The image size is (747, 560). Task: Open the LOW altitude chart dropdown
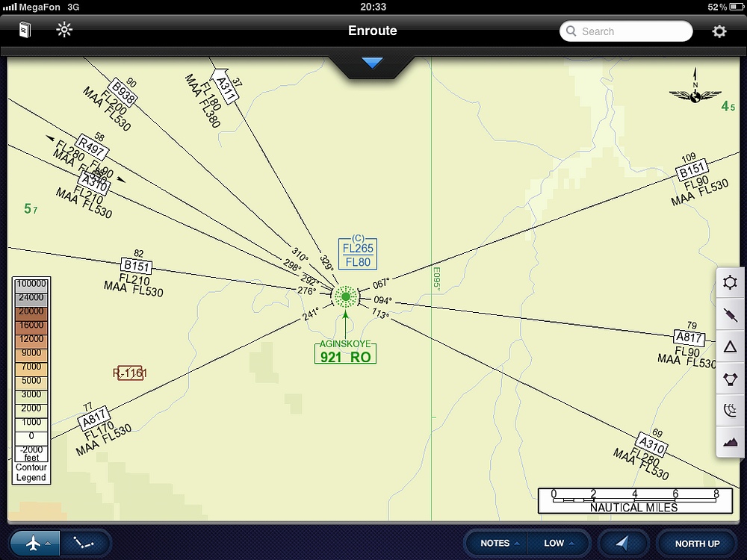(558, 544)
